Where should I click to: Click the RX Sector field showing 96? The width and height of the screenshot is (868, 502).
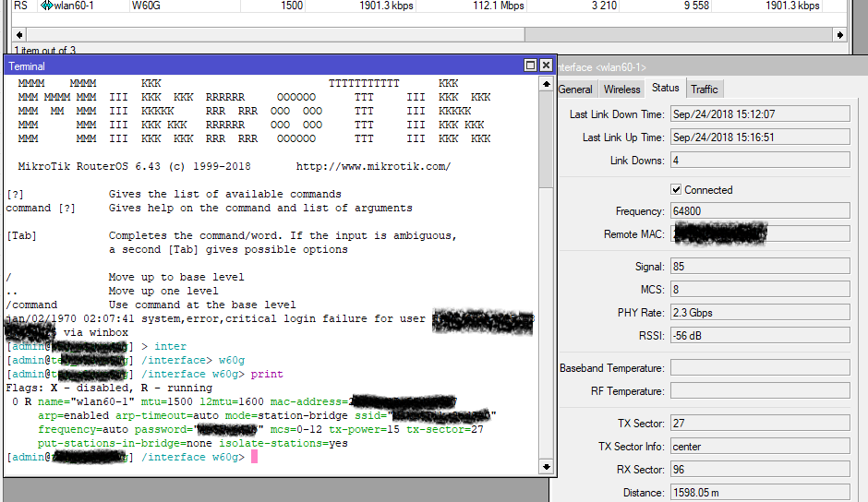click(760, 470)
